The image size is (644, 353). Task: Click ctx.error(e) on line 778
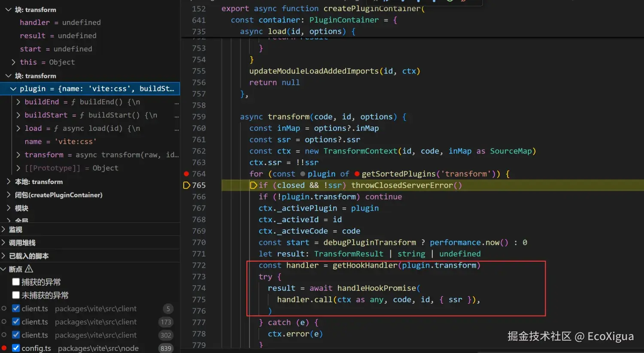[295, 334]
